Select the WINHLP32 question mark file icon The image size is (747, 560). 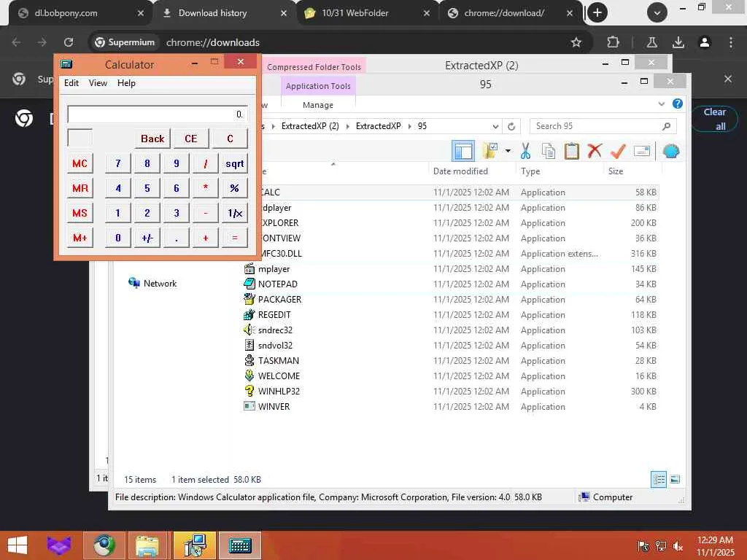[249, 391]
